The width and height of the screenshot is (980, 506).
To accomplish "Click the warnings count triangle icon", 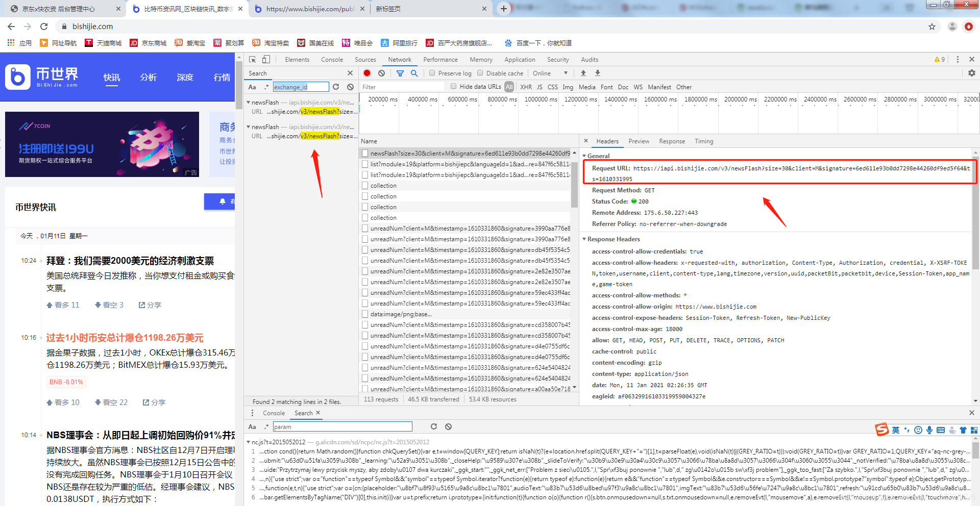I will point(937,59).
